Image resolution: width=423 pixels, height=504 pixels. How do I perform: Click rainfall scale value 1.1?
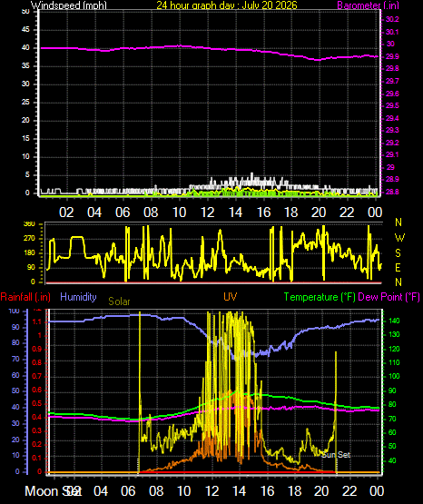click(37, 321)
